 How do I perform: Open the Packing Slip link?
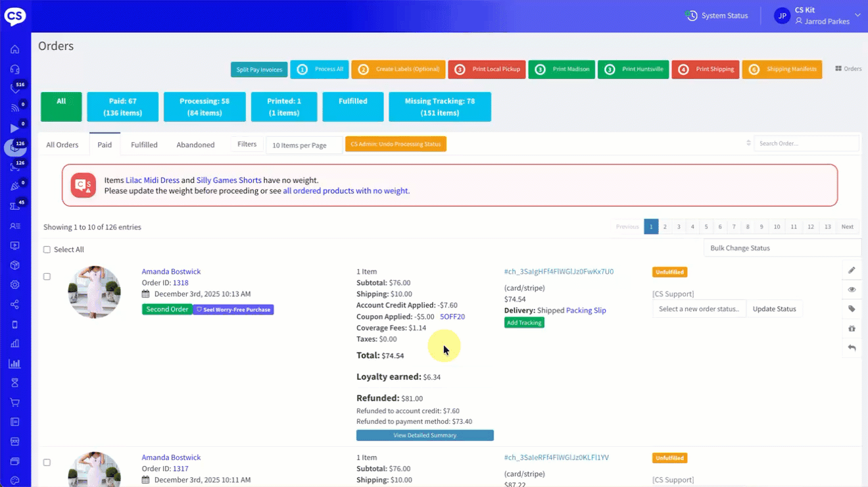pyautogui.click(x=586, y=311)
